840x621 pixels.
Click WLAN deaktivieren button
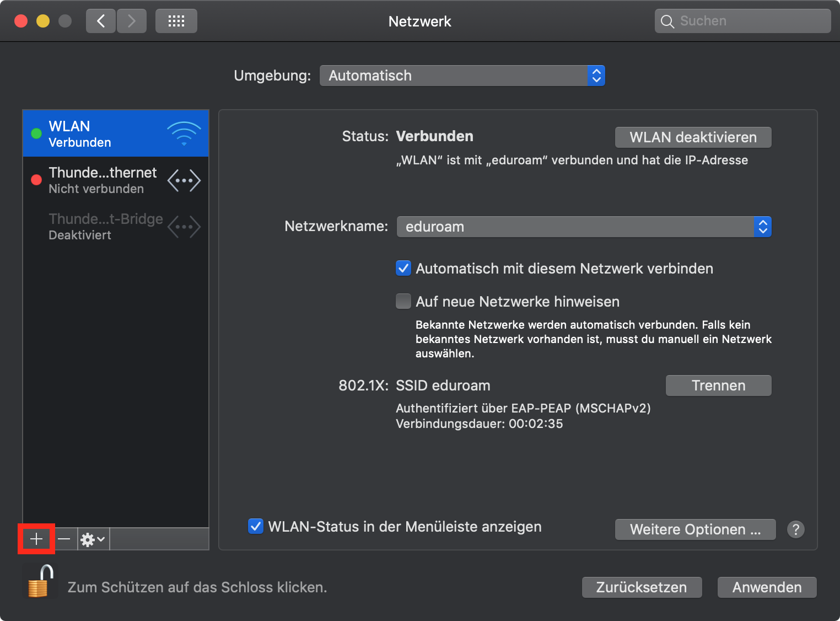(693, 137)
